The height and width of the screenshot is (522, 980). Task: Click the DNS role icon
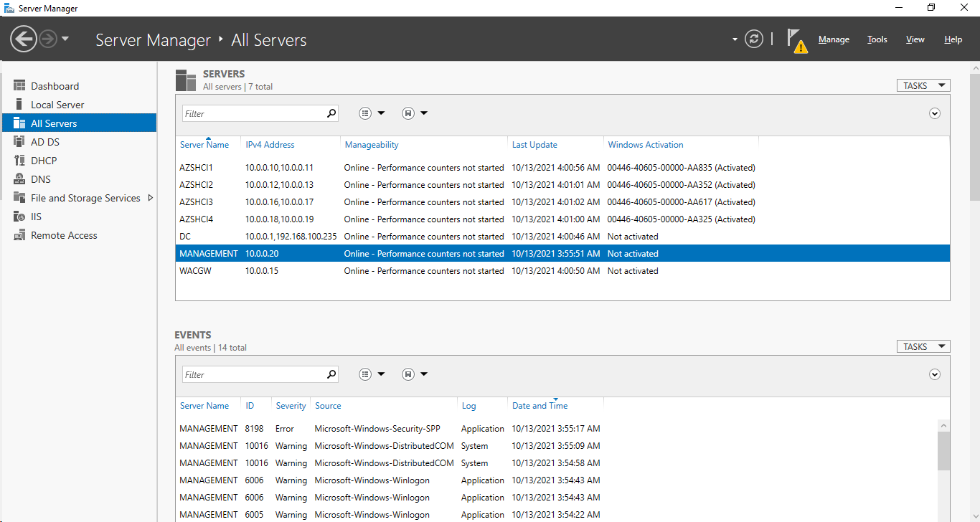tap(19, 179)
